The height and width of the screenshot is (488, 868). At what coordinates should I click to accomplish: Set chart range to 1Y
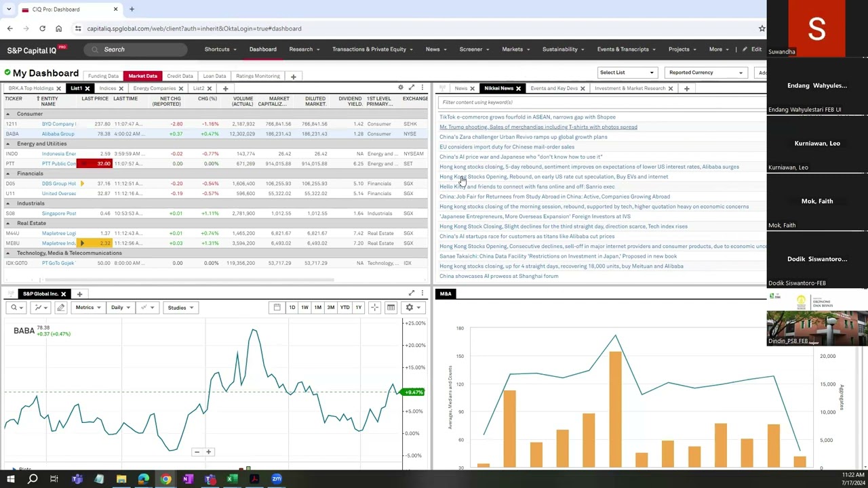tap(358, 308)
